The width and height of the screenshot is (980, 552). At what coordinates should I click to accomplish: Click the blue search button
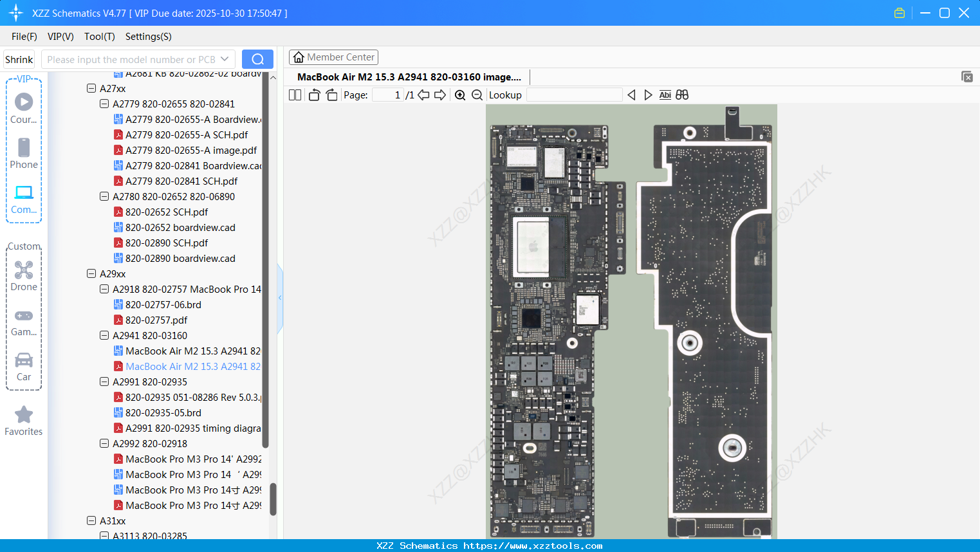point(257,59)
